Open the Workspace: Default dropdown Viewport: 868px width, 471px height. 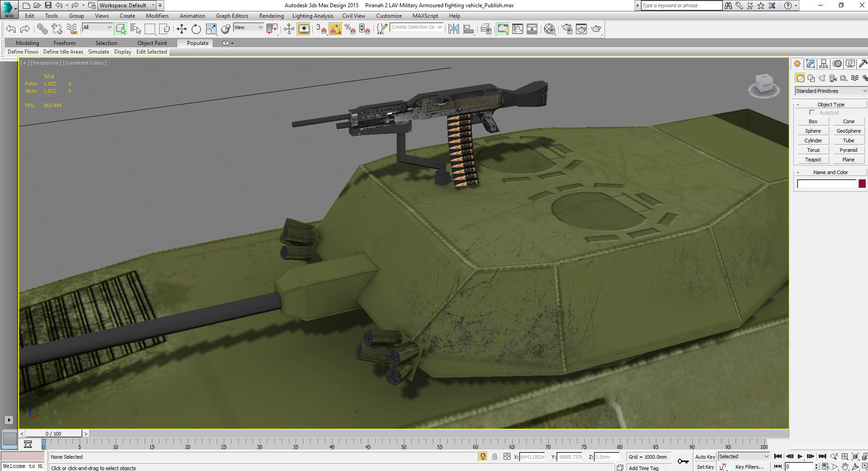tap(127, 5)
